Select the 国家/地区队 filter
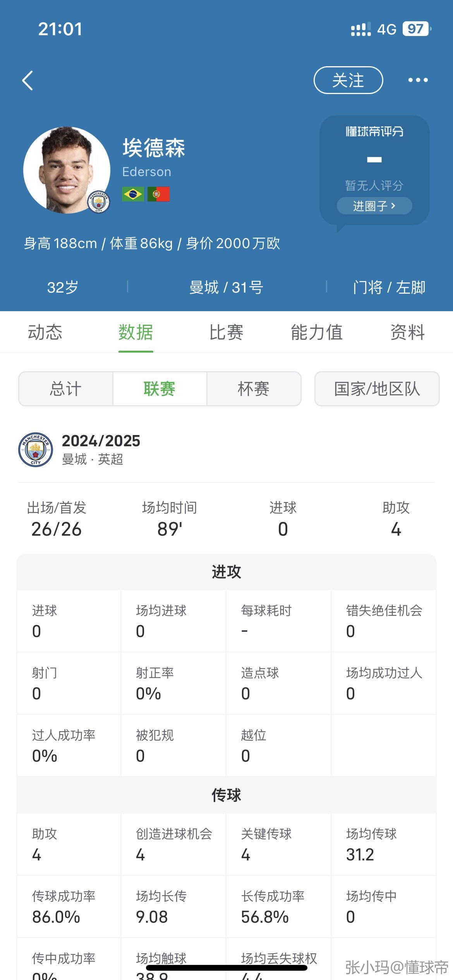The image size is (453, 980). pos(377,389)
